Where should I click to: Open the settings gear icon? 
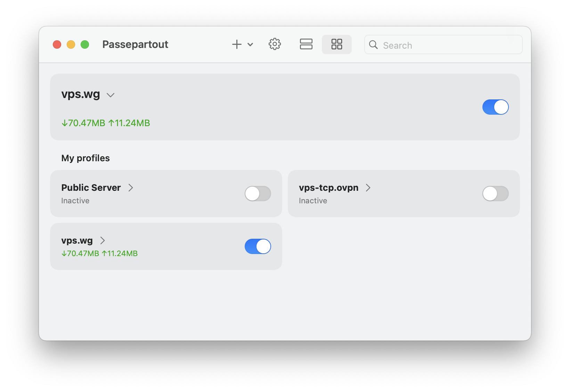tap(275, 44)
